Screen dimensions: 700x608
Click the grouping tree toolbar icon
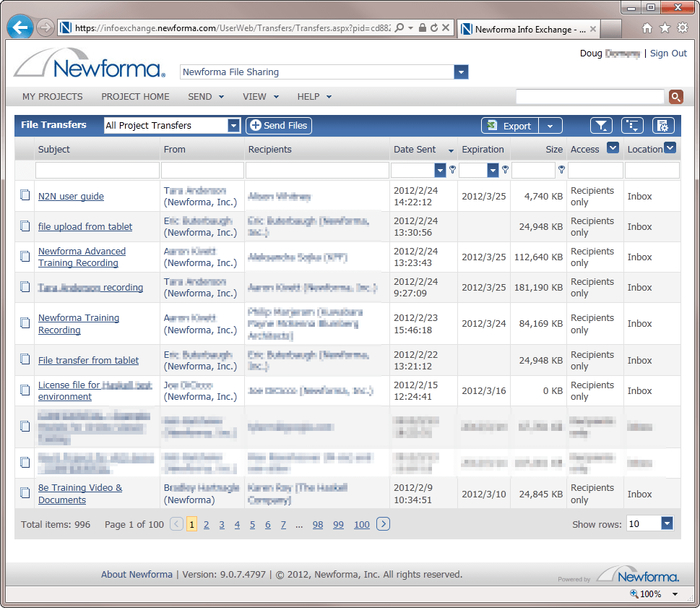pos(632,126)
